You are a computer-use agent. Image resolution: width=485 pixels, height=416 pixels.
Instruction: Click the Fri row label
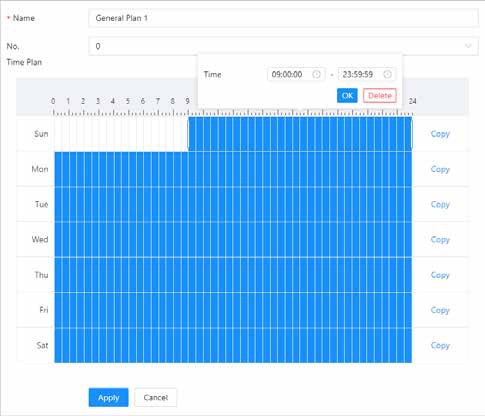pyautogui.click(x=44, y=310)
